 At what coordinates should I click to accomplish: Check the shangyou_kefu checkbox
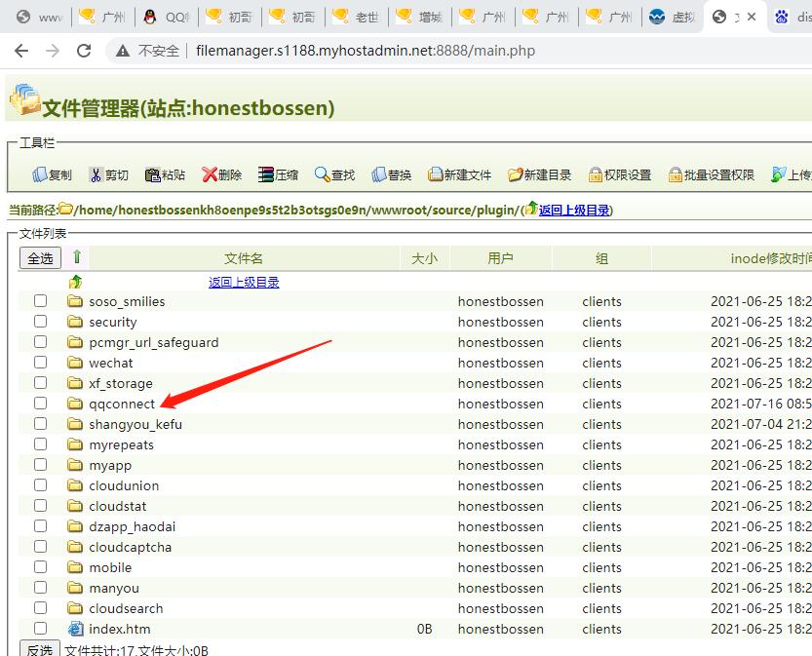point(40,424)
